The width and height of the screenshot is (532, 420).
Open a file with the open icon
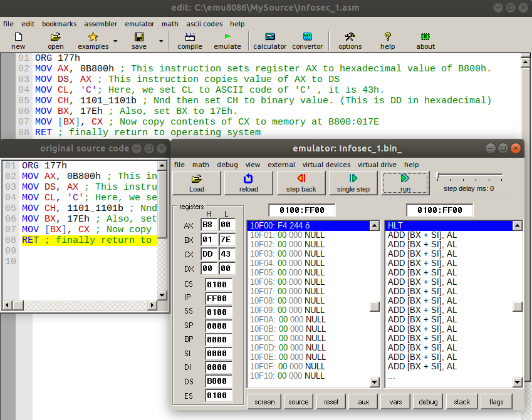coord(56,41)
